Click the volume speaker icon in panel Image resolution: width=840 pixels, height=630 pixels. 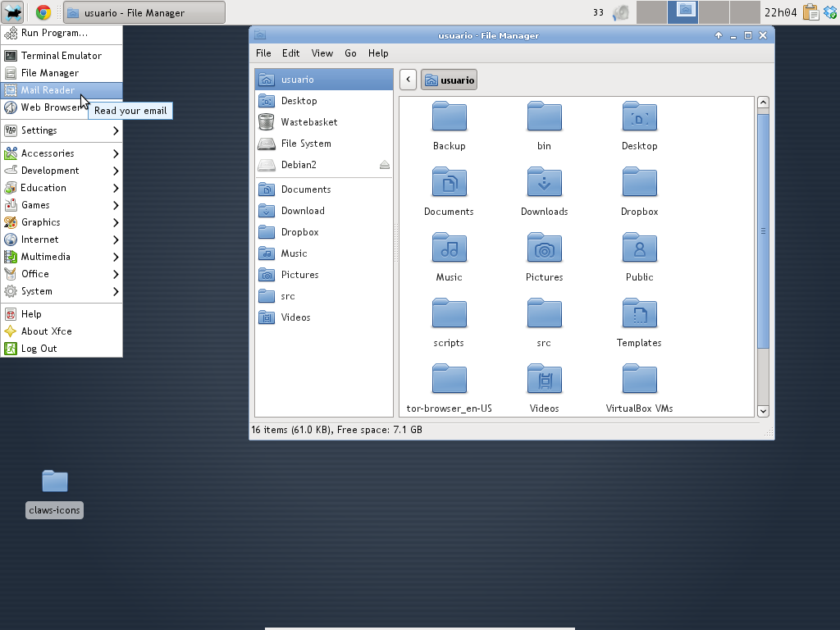[x=621, y=12]
